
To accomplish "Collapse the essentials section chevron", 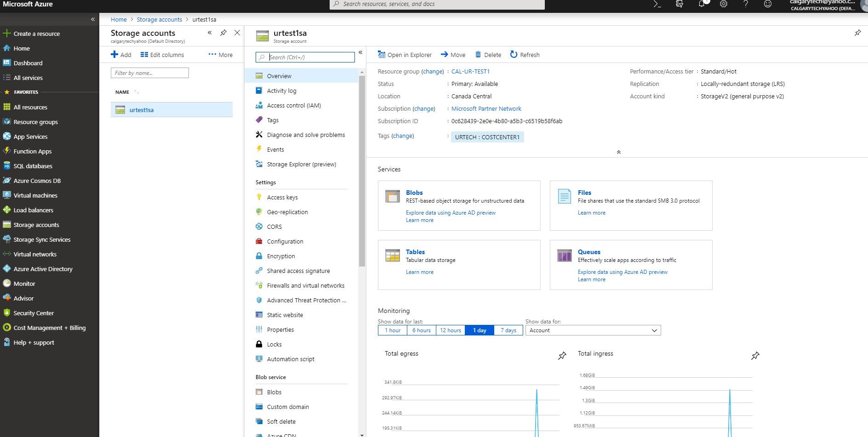I will pyautogui.click(x=618, y=152).
